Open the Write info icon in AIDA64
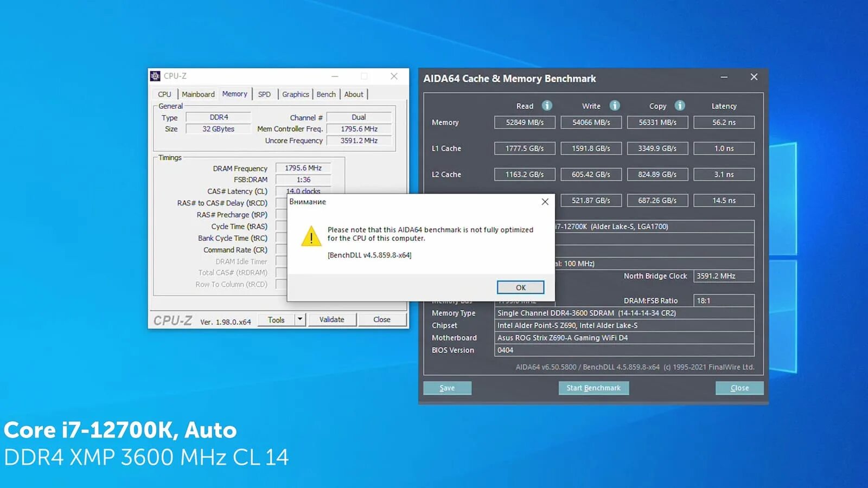 pyautogui.click(x=615, y=106)
